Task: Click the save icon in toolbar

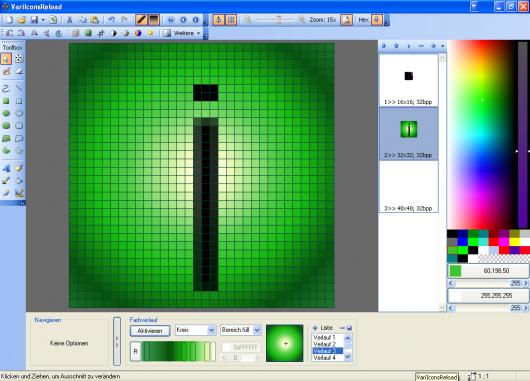Action: click(x=34, y=20)
